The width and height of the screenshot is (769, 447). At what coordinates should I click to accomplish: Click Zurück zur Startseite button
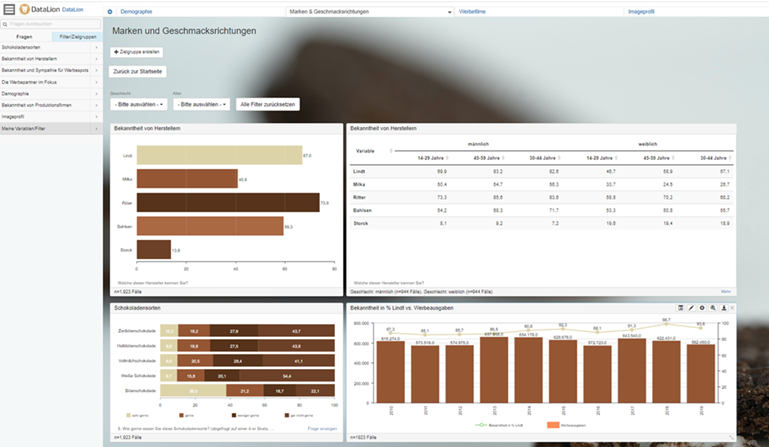138,72
